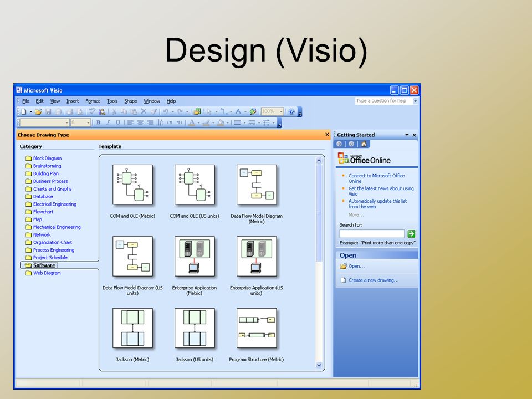Screen dimensions: 532x399
Task: Click the Align Right icon
Action: click(x=150, y=122)
